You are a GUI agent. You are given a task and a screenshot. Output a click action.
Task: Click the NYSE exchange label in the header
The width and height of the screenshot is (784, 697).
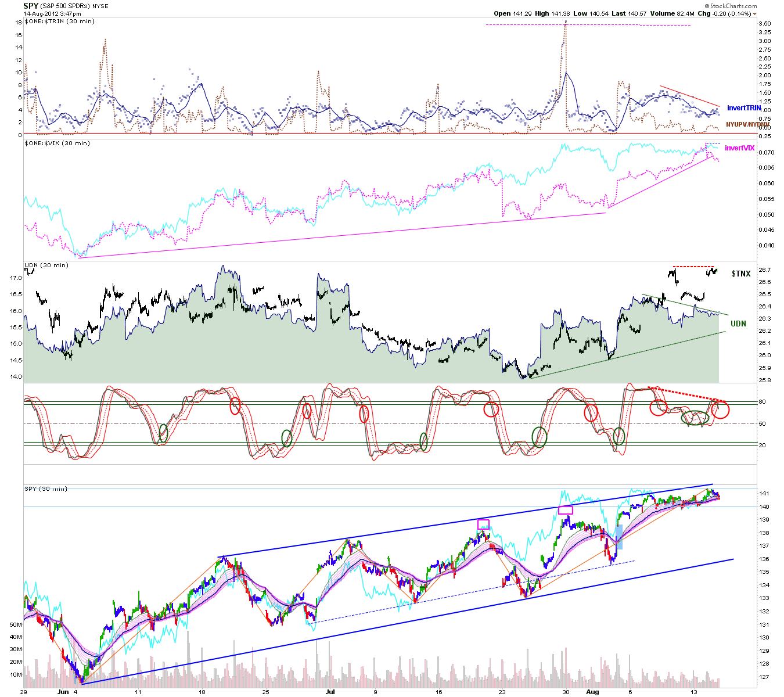tap(100, 6)
